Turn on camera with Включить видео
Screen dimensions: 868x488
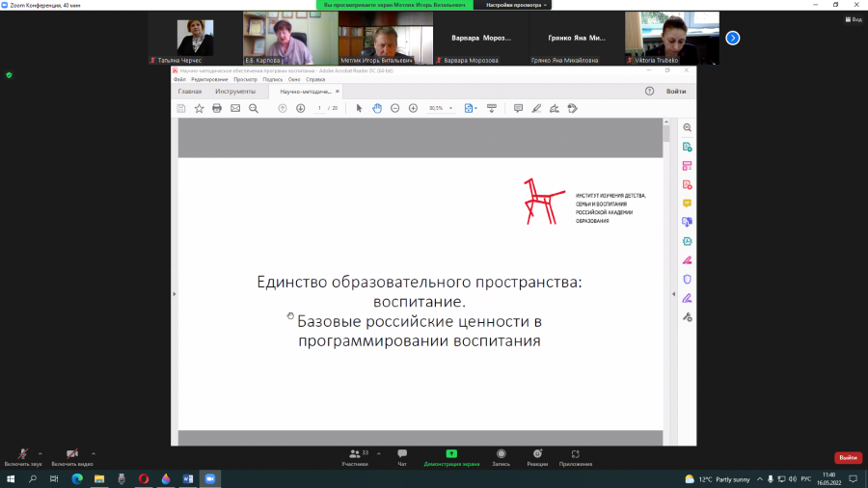click(x=72, y=457)
